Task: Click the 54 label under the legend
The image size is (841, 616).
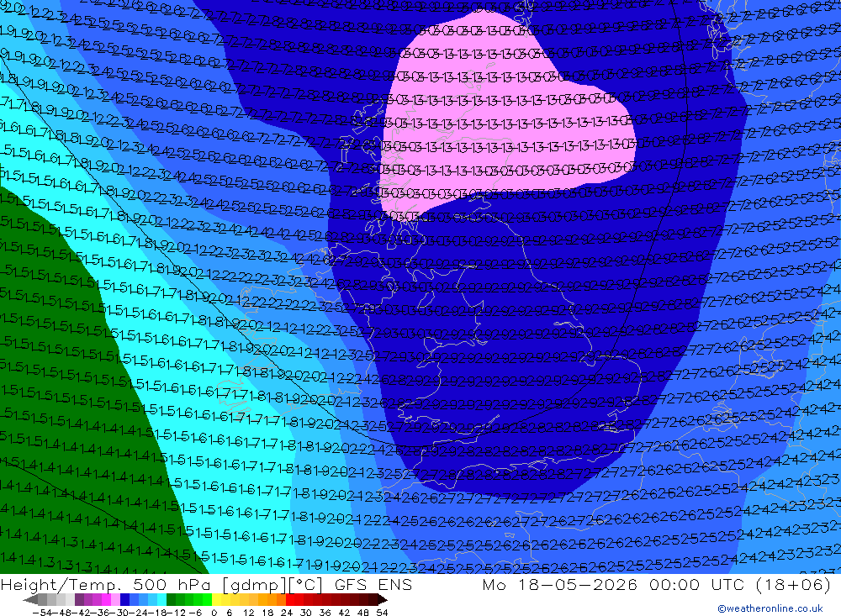Action: pyautogui.click(x=382, y=612)
